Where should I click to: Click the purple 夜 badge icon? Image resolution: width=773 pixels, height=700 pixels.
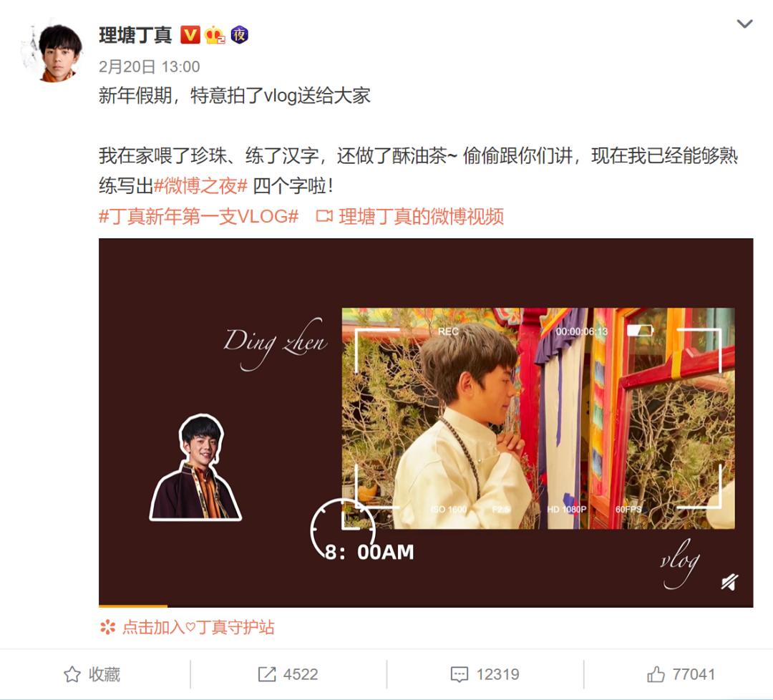[x=240, y=35]
